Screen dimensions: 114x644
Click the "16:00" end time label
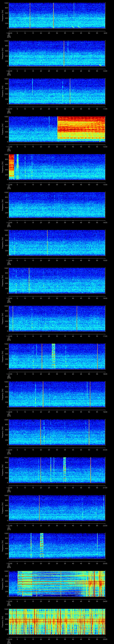[x=105, y=298]
